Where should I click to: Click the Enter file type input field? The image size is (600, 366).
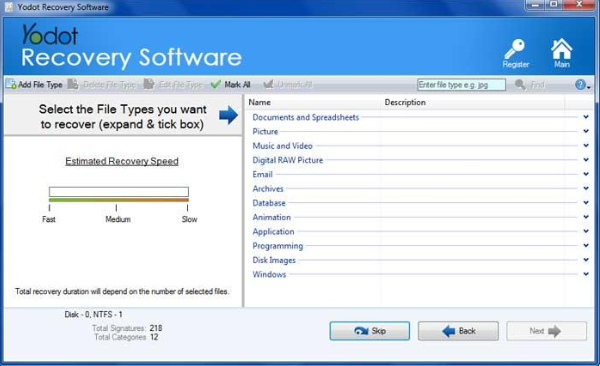461,85
